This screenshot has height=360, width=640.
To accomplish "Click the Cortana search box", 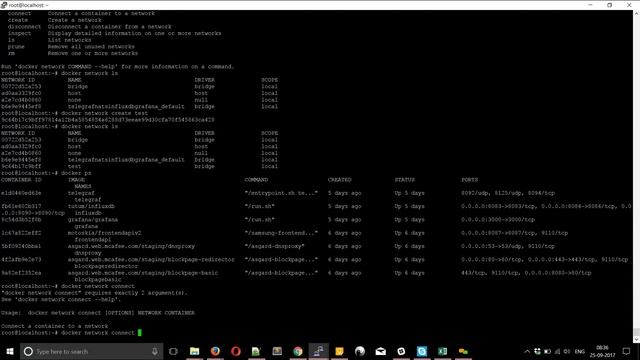I will 91,351.
